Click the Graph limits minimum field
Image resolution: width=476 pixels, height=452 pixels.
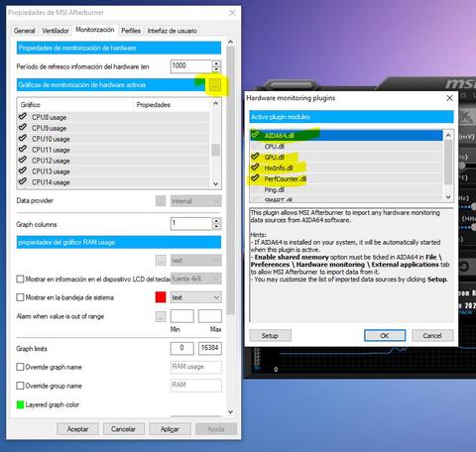(x=182, y=348)
